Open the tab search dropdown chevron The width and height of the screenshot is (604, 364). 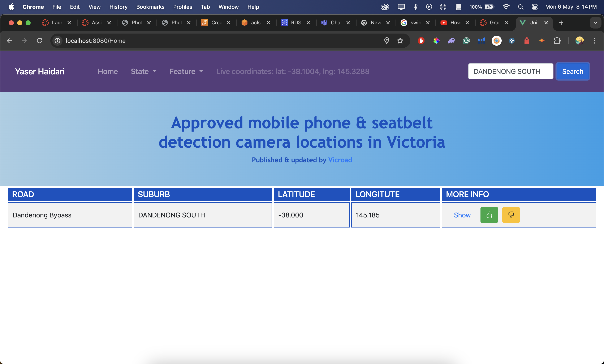click(595, 23)
